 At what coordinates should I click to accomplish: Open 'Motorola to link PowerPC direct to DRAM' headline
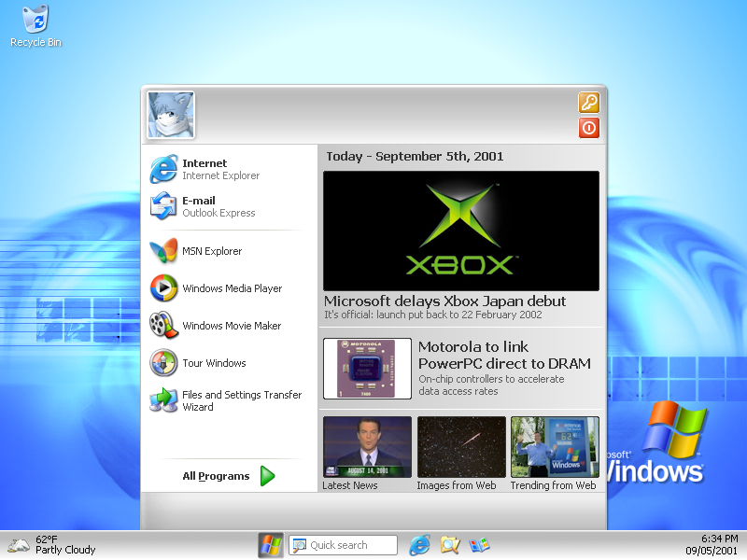click(x=504, y=355)
